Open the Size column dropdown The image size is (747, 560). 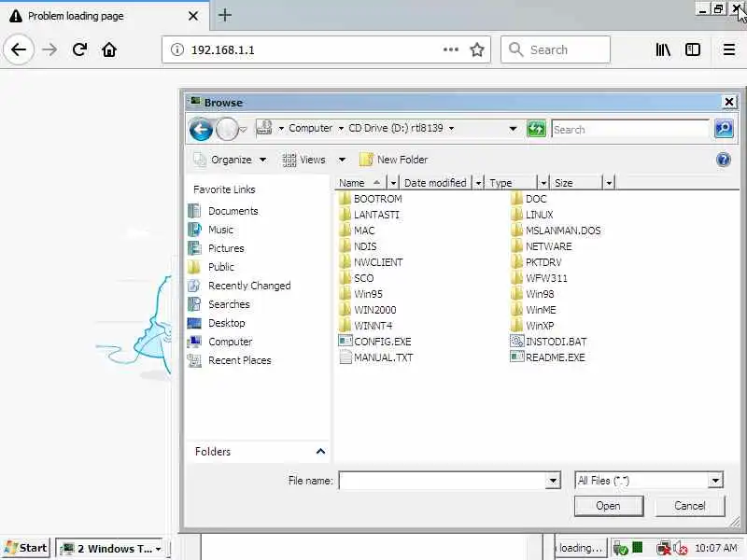point(609,182)
